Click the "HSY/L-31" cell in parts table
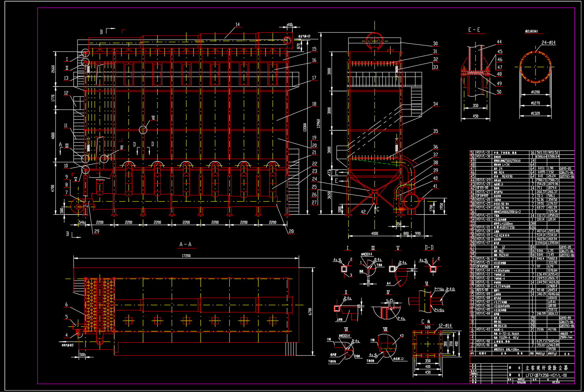584x392 pixels. click(483, 152)
